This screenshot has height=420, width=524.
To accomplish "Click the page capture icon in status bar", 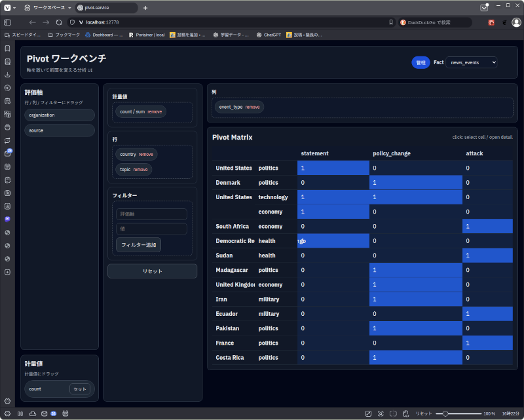I will pos(369,413).
